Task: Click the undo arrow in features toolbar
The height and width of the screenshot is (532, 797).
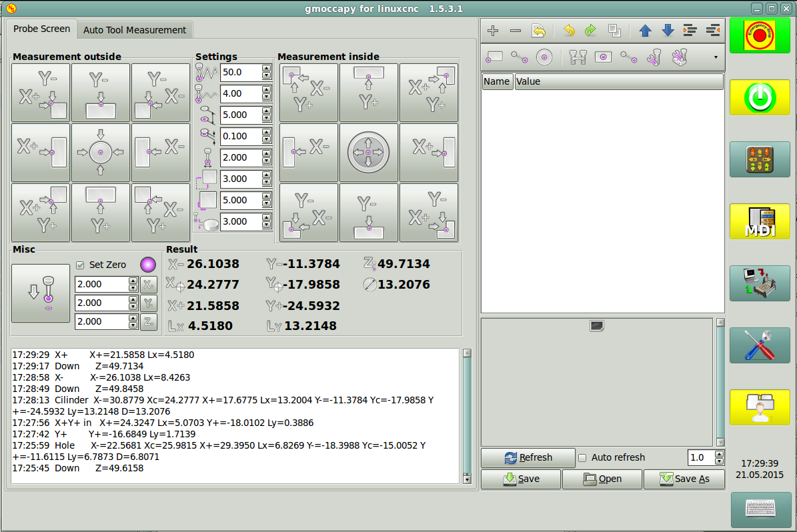Action: (x=569, y=31)
